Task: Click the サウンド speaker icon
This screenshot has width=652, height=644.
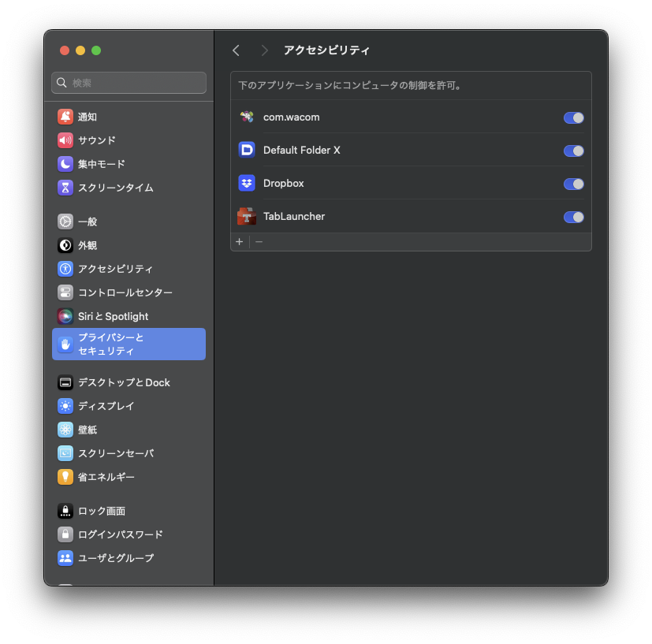Action: point(65,140)
